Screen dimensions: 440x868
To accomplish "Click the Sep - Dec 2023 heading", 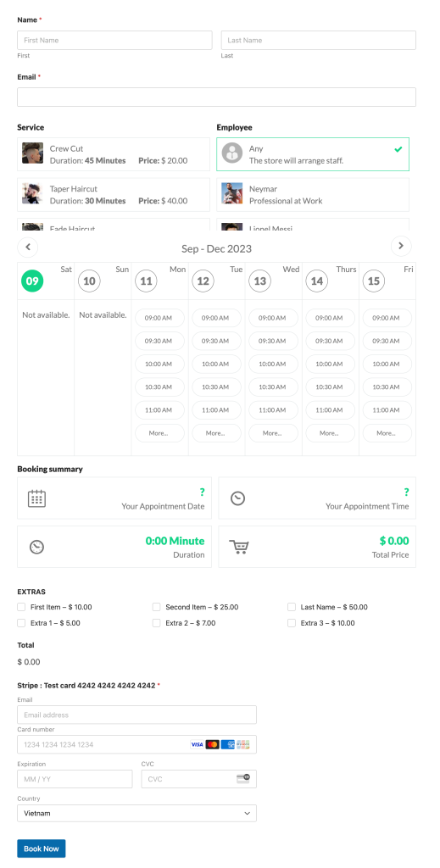I will click(x=216, y=249).
